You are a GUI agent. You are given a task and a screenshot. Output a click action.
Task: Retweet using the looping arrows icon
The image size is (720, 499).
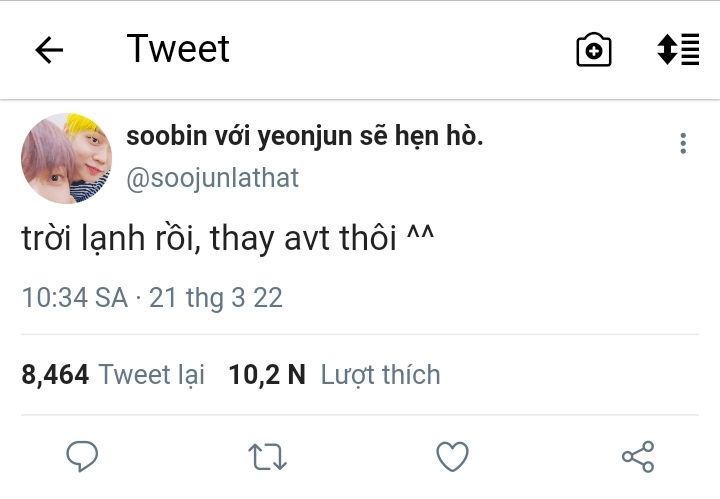tap(267, 457)
